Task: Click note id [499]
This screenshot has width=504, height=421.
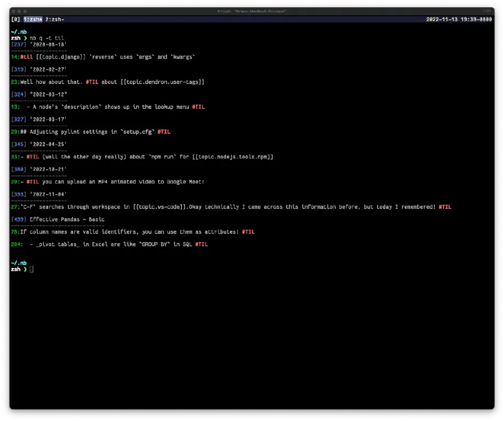Action: point(19,219)
